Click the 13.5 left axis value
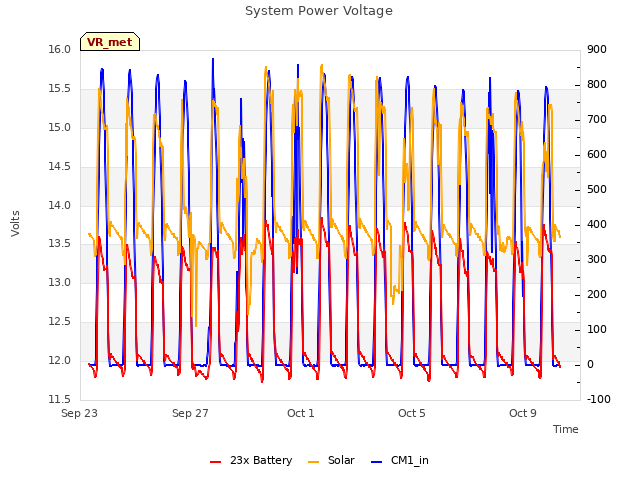The image size is (640, 480). click(60, 244)
